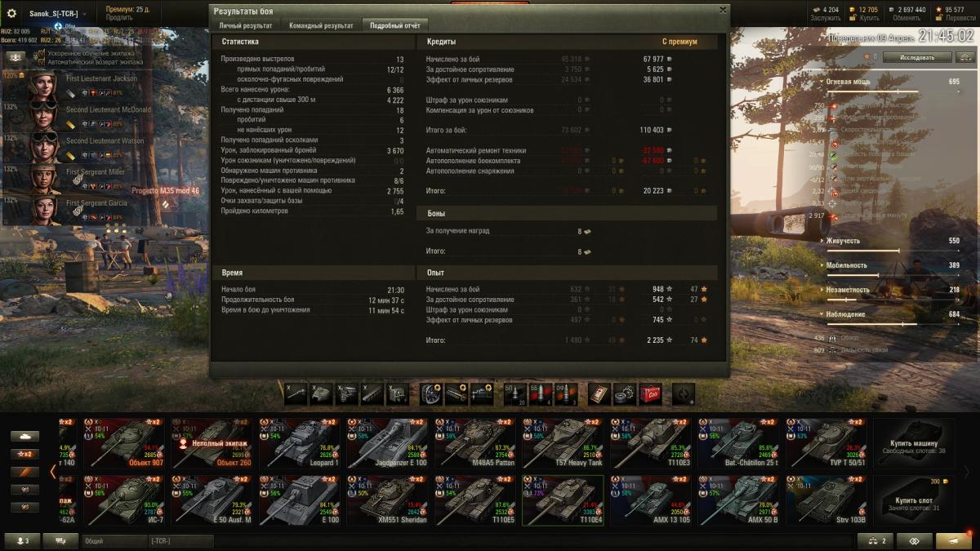
Task: Click the БП shell slot with 20 rounds
Action: point(515,393)
